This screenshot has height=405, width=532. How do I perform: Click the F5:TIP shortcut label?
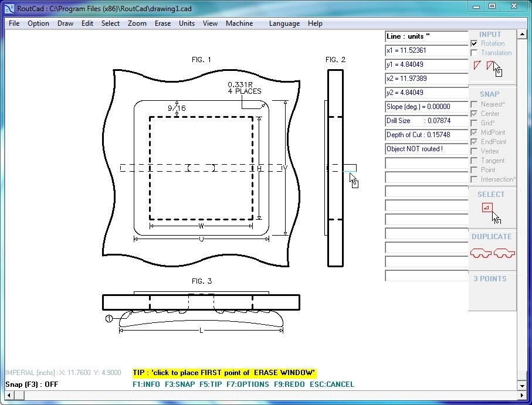point(211,384)
